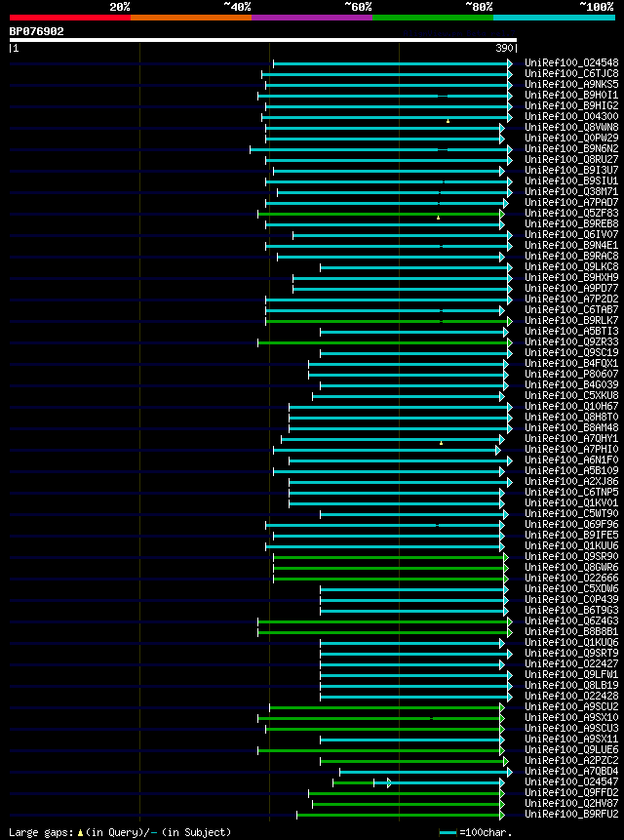Select the UniRef100_Q8H8T0 label
Viewport: 624px width, 840px height.
click(x=571, y=417)
